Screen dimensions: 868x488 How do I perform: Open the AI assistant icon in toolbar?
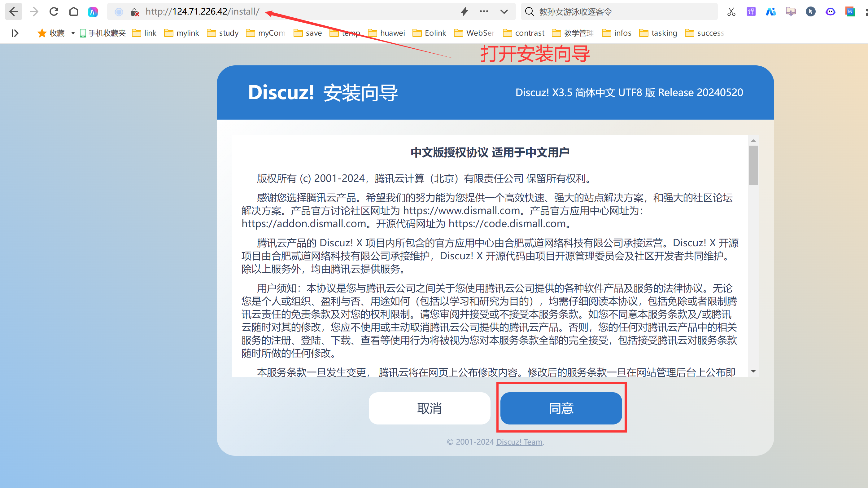click(93, 12)
